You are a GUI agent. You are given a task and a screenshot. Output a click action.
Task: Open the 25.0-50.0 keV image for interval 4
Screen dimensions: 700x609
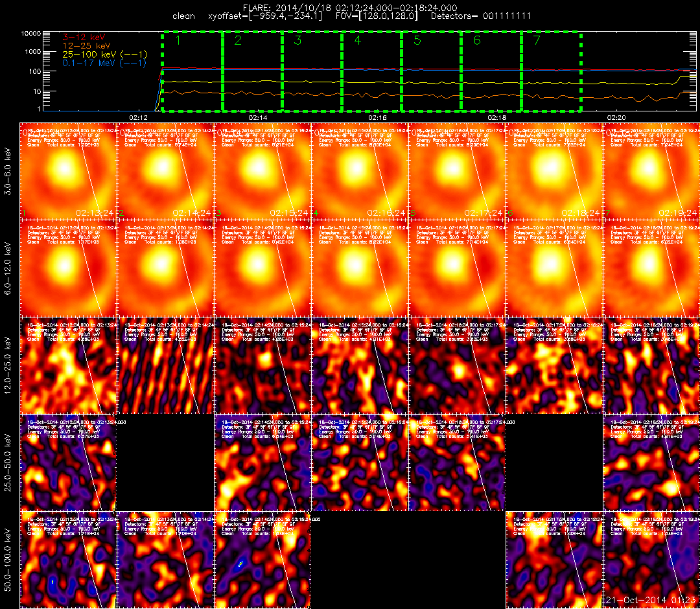(360, 463)
